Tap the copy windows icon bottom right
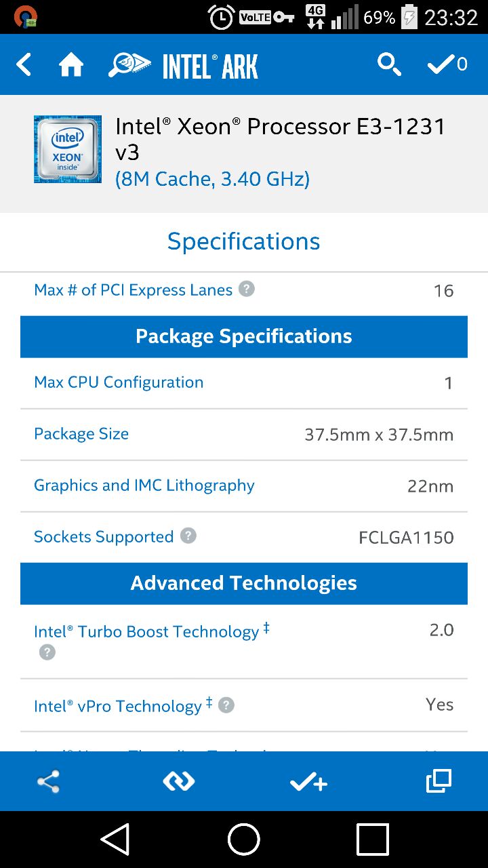Viewport: 488px width, 868px height. [x=439, y=781]
